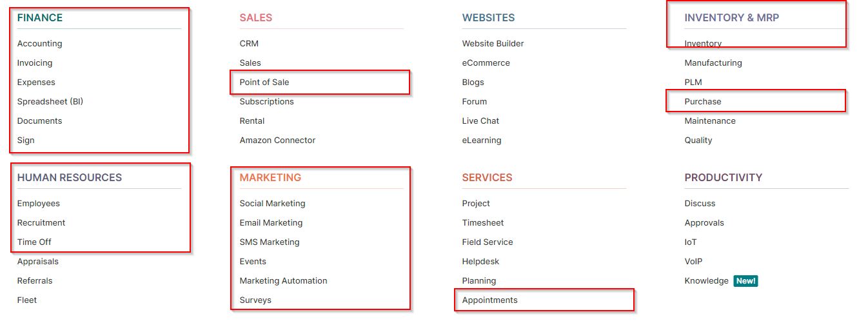Screen dimensions: 868x321
Task: Open the Spreadsheet (BI) link
Action: 50,102
